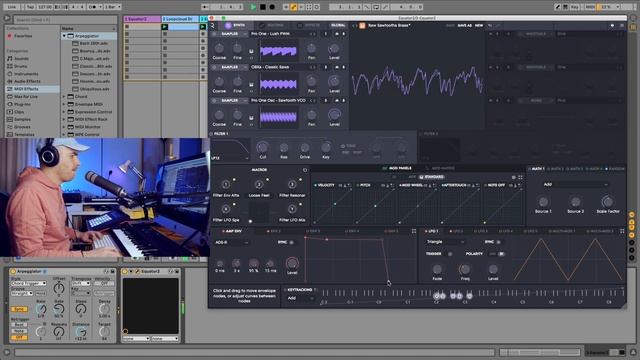Open the Raw Sawtooths Brass preset name
This screenshot has width=640, height=360.
point(389,25)
